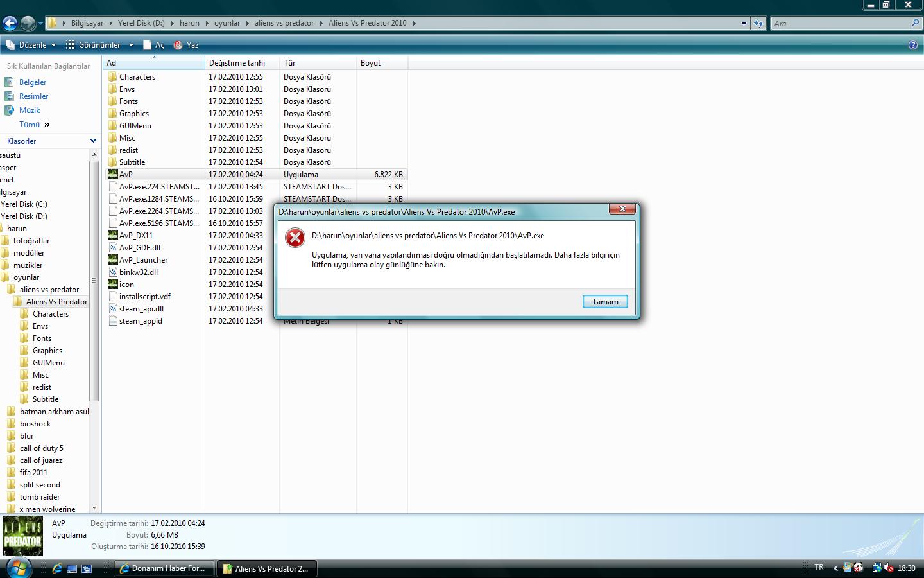Click the Aç open toolbar button
The image size is (924, 578).
click(153, 45)
